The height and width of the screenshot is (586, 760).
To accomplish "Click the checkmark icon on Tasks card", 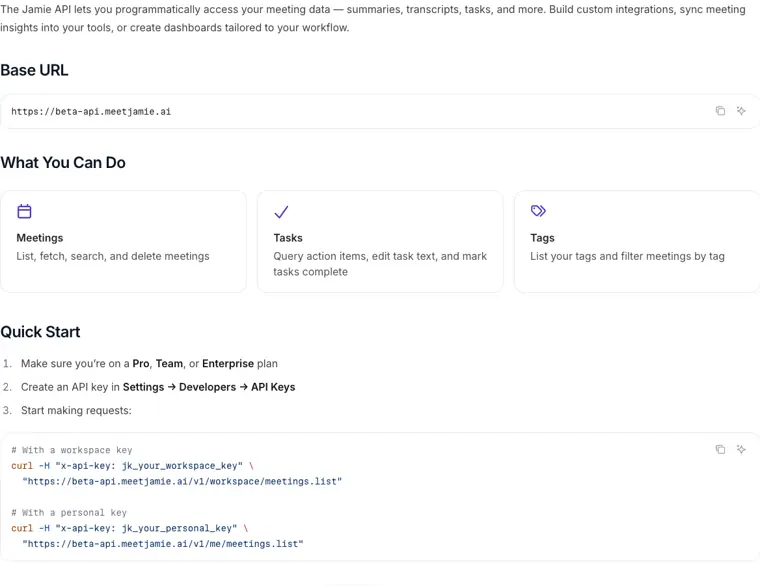I will pyautogui.click(x=281, y=212).
